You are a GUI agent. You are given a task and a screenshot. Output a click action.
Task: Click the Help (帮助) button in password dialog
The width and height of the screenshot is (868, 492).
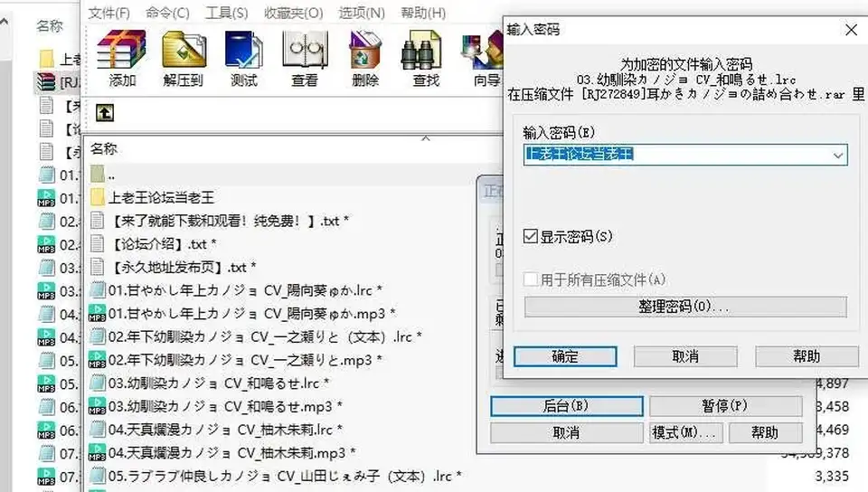pyautogui.click(x=807, y=356)
